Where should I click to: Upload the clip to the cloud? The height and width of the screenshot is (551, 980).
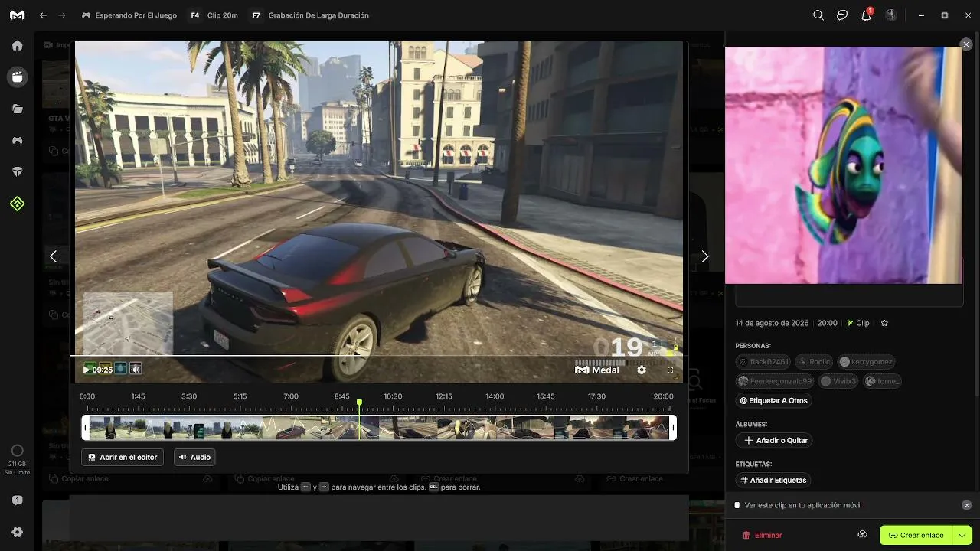click(862, 534)
